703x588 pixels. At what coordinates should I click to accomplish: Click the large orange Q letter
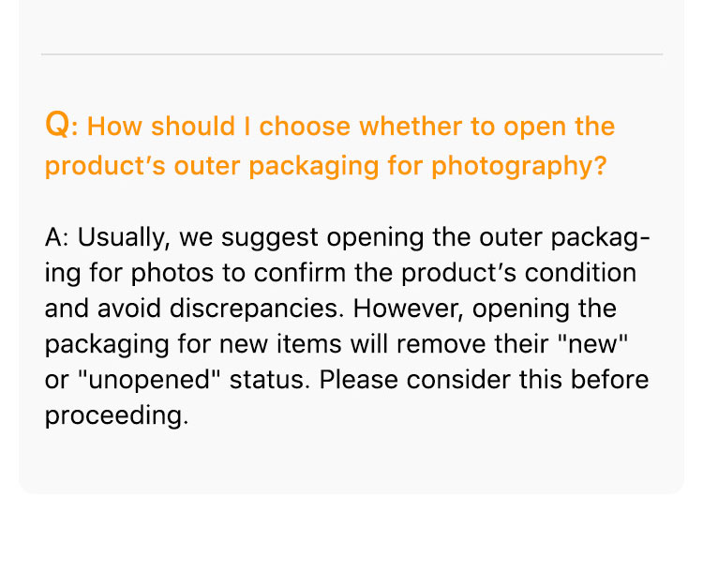point(58,124)
